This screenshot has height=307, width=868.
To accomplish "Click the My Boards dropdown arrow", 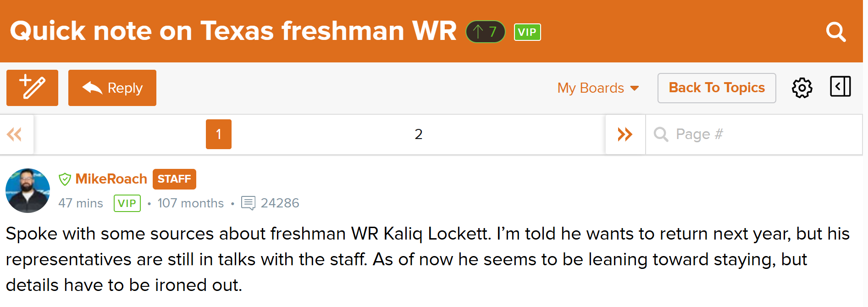I will click(635, 88).
